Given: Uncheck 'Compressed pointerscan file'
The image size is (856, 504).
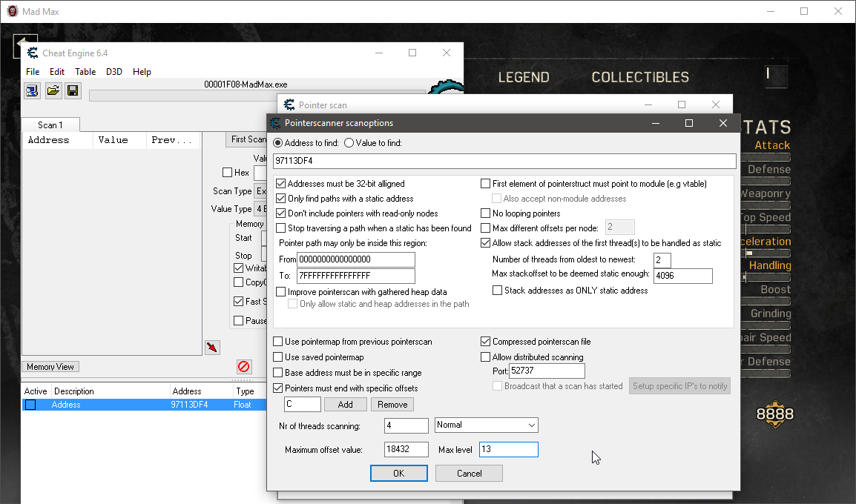Looking at the screenshot, I should pos(486,342).
